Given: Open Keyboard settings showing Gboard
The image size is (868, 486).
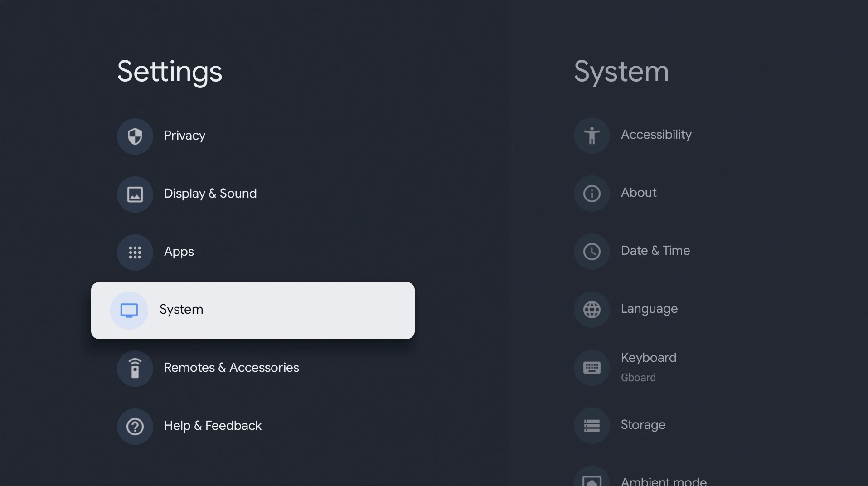Looking at the screenshot, I should pos(649,367).
